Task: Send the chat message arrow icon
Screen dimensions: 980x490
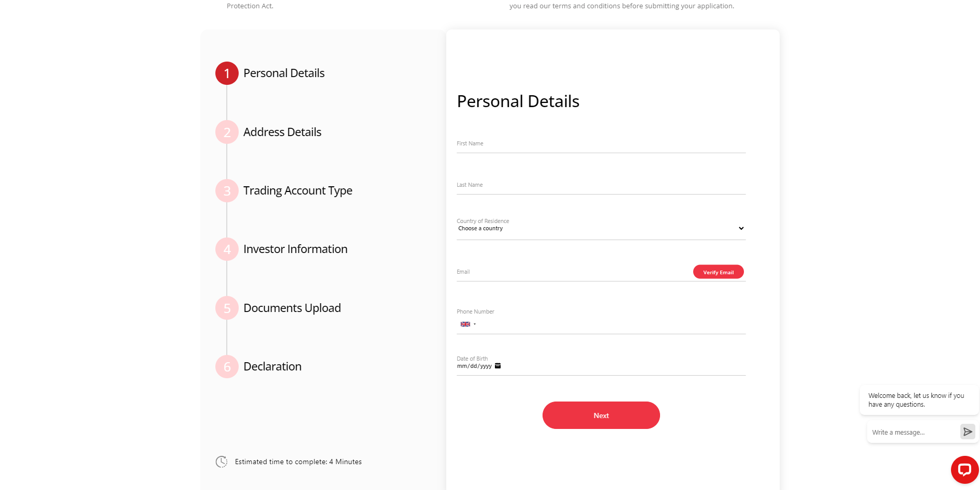Action: tap(967, 432)
